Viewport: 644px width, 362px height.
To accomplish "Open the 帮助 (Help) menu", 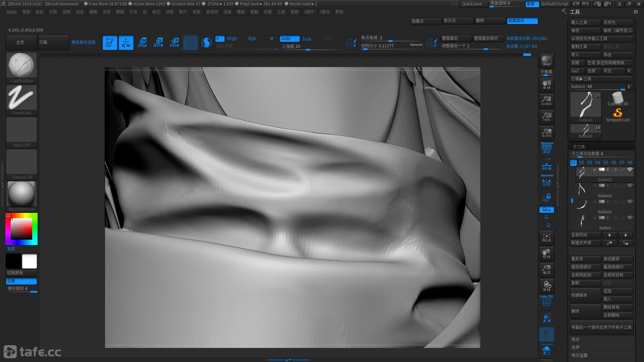I will (x=339, y=12).
